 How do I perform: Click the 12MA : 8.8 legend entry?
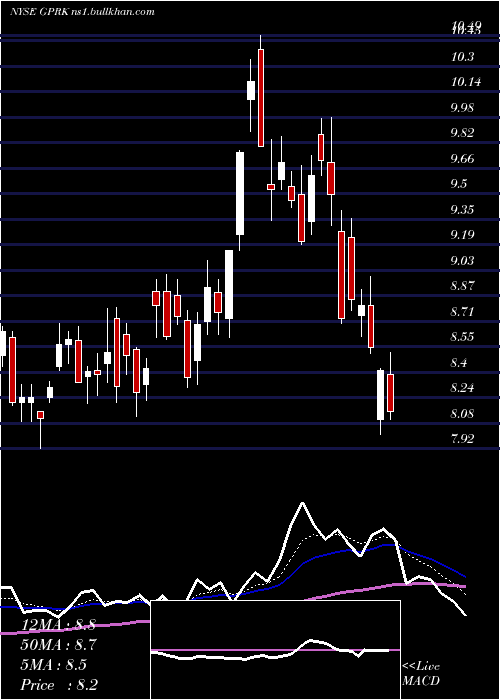(x=58, y=625)
